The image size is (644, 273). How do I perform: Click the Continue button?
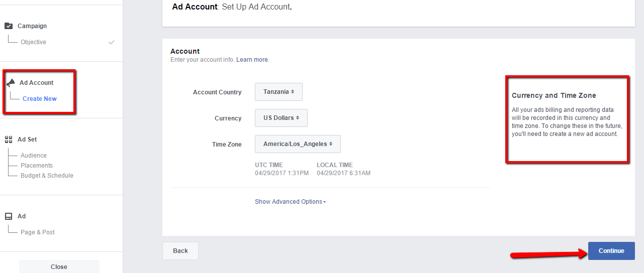coord(611,251)
